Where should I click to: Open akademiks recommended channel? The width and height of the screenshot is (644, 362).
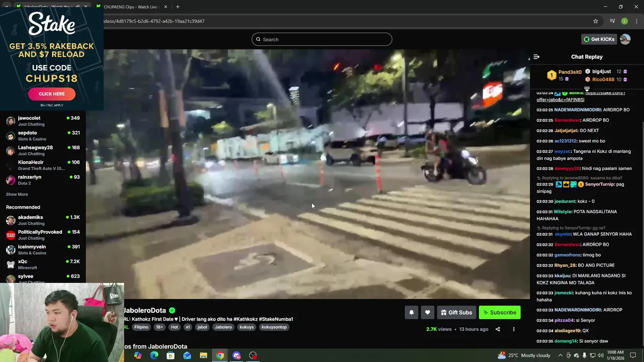[x=43, y=220]
